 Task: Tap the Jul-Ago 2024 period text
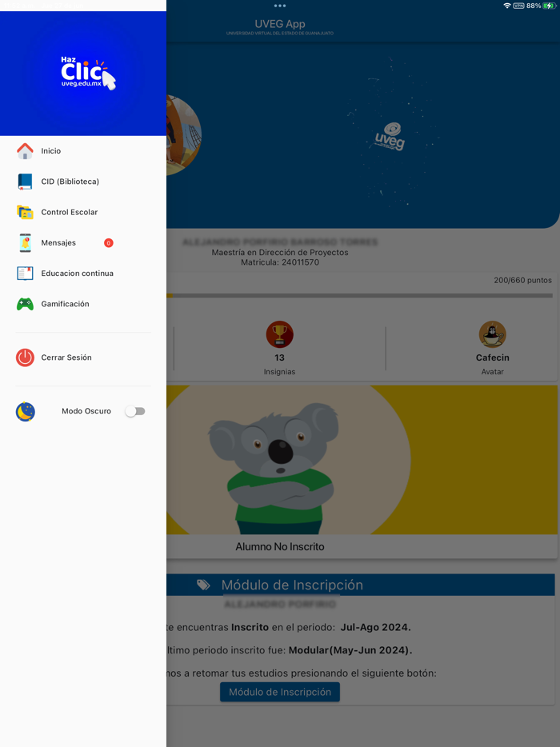375,627
